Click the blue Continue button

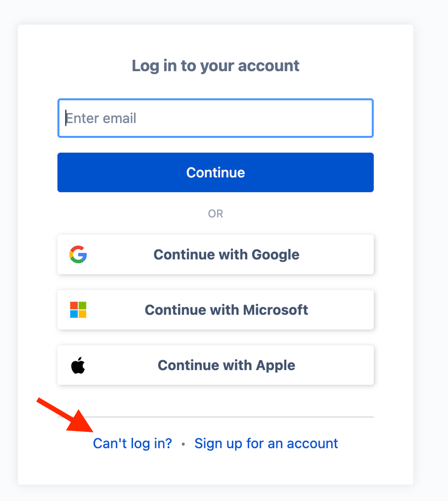pyautogui.click(x=215, y=173)
